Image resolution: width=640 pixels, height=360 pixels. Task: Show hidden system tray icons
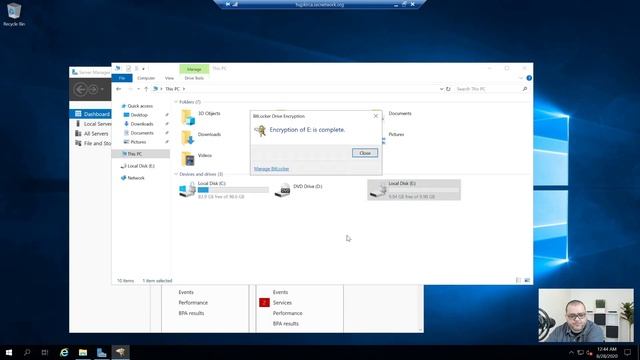tap(571, 353)
